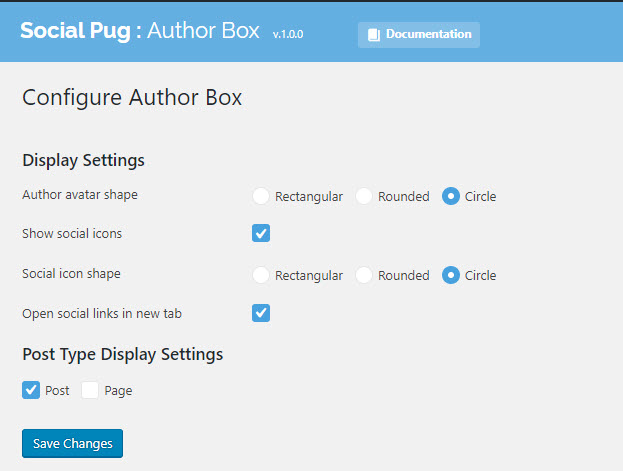This screenshot has height=471, width=623.
Task: Select Circle for Author avatar shape
Action: (x=451, y=196)
